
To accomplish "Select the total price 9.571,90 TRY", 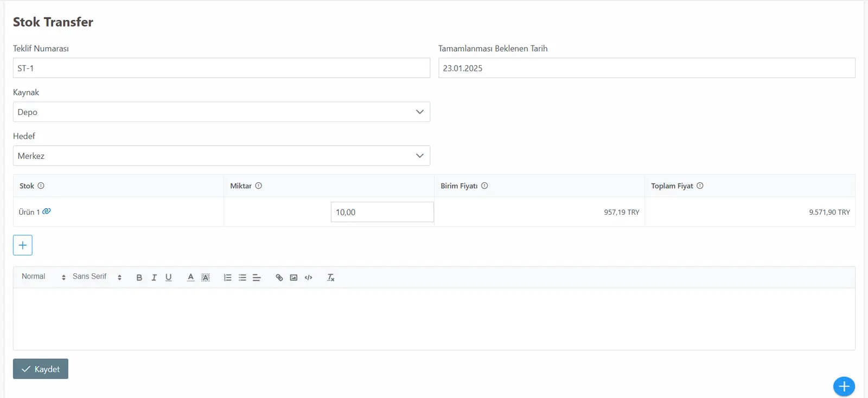I will pos(829,212).
